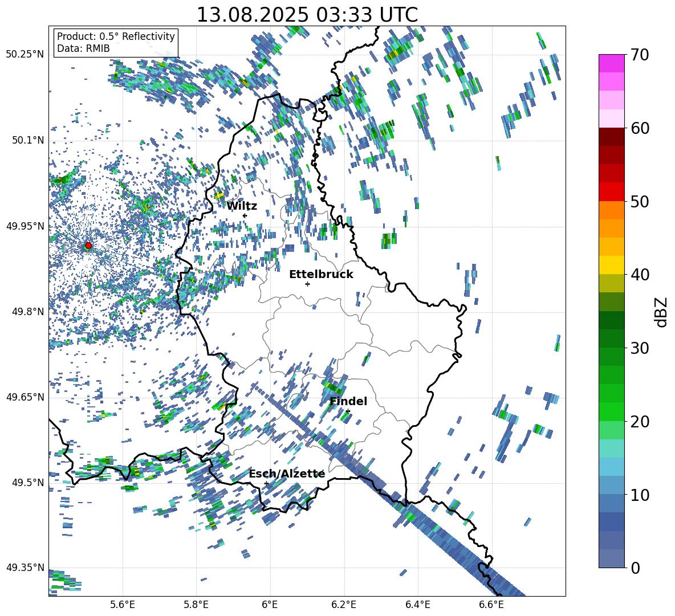Image resolution: width=675 pixels, height=616 pixels.
Task: Click the Findel location cross marker
Action: click(x=348, y=411)
